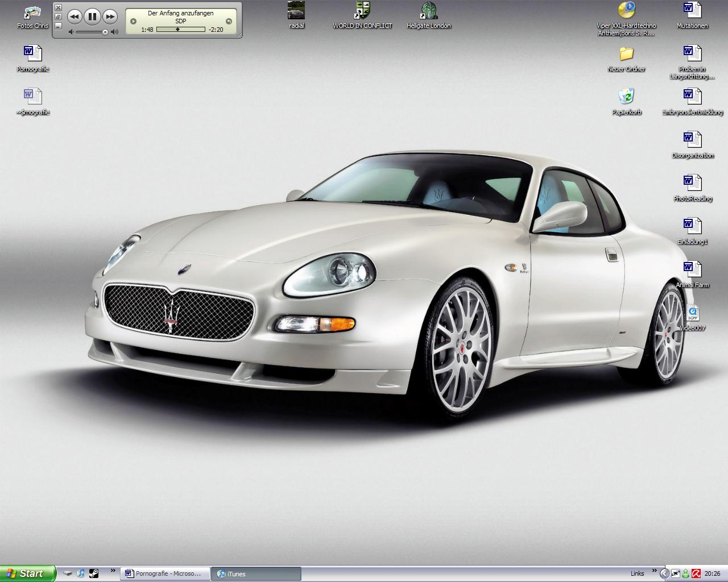
Task: Launch iTunes from Quick Launch
Action: pos(81,573)
